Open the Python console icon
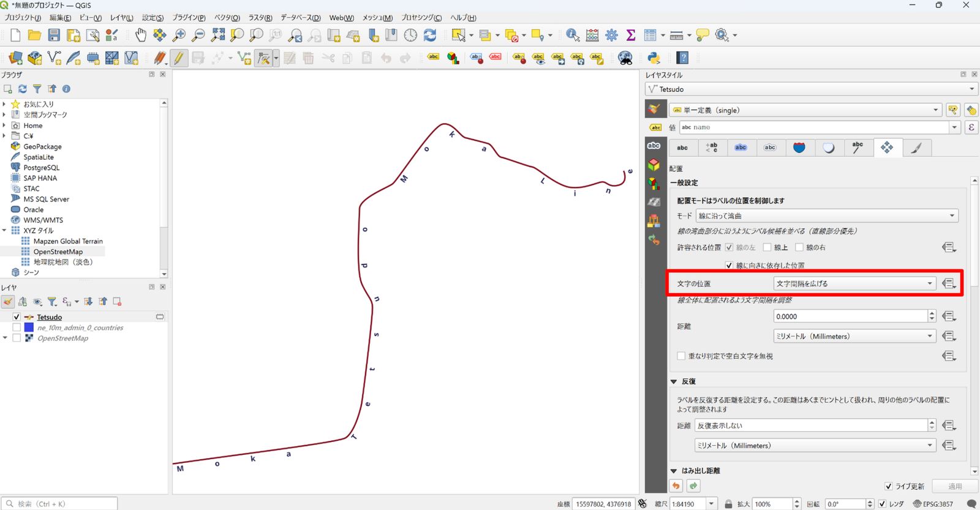Viewport: 980px width, 510px height. pyautogui.click(x=654, y=58)
